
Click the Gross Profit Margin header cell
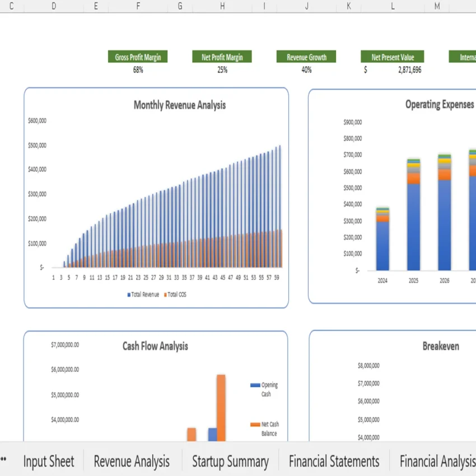click(138, 57)
